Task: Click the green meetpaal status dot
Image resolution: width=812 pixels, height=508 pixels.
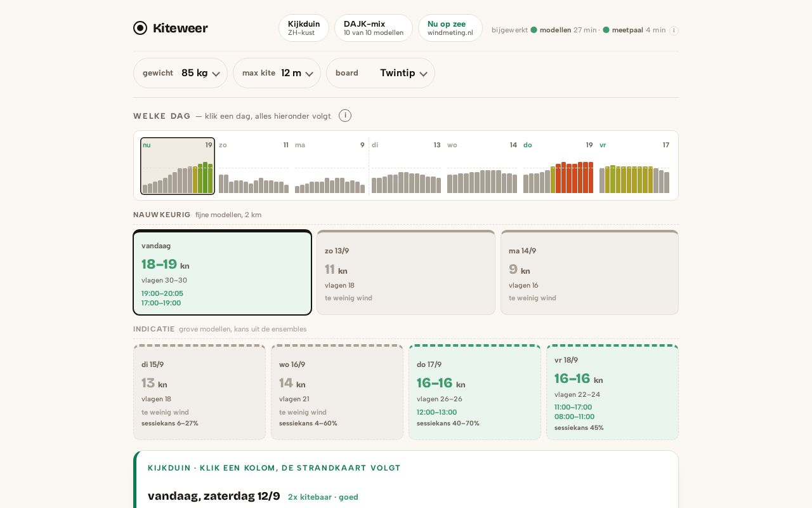Action: 606,30
